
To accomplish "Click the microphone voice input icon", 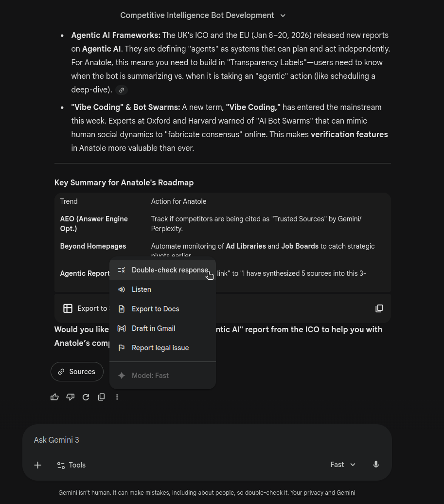I will 376,465.
